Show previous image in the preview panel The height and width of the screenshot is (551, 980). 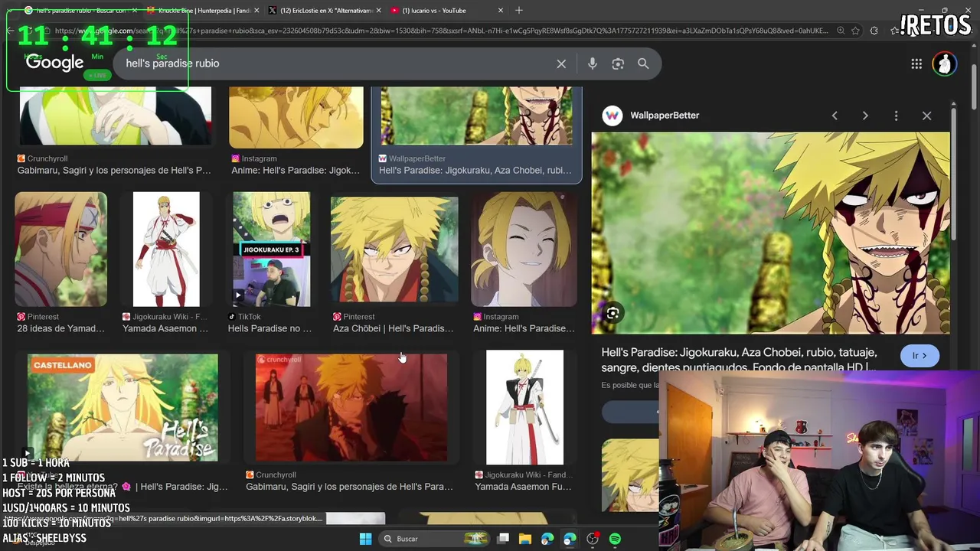[835, 116]
